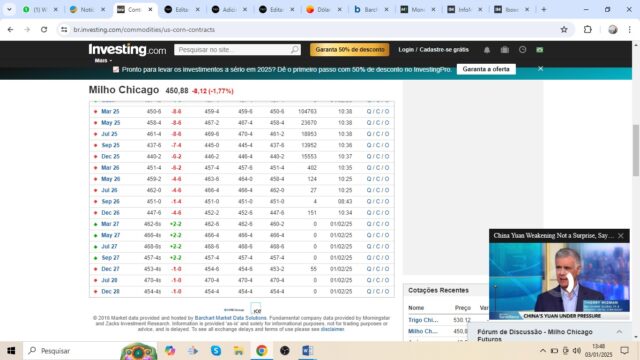Screen dimensions: 640x360
Task: Click the page vertical scrollbar thumb
Action: [x=636, y=150]
